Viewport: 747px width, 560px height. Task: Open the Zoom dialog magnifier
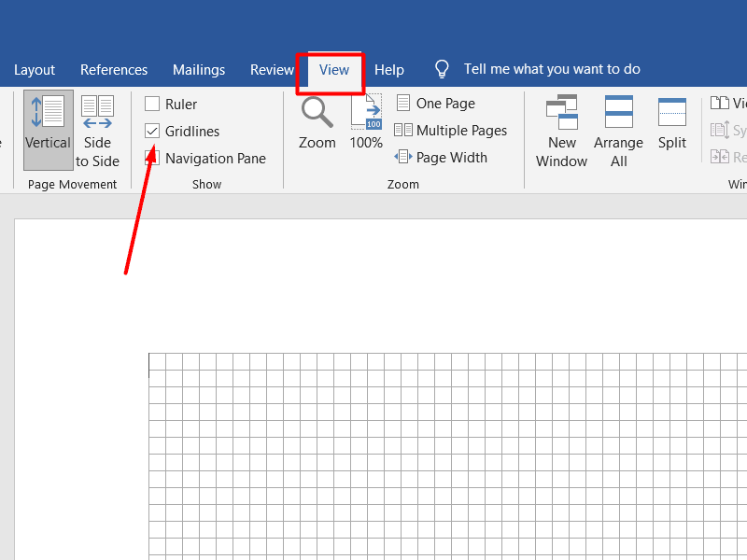coord(317,122)
